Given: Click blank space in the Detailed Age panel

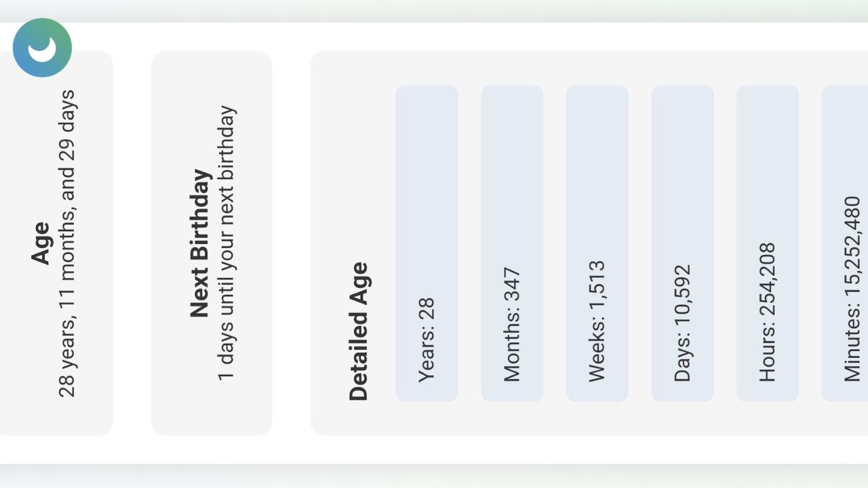Looking at the screenshot, I should coord(353,136).
